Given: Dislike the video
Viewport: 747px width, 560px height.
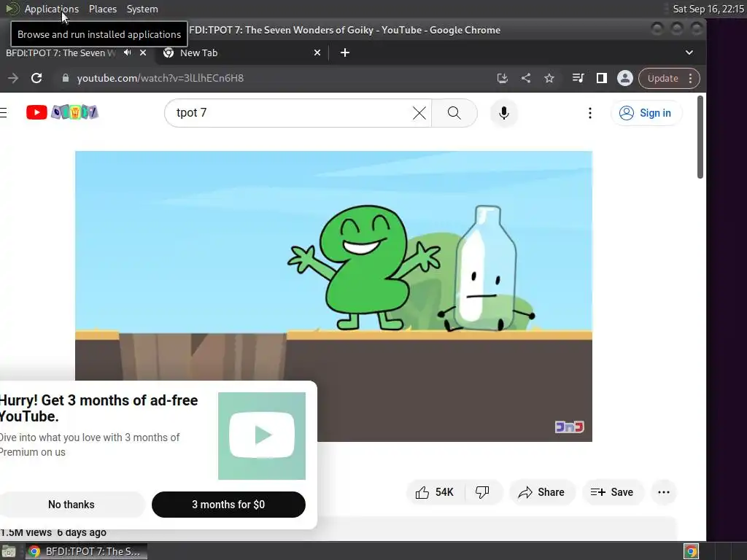Looking at the screenshot, I should pos(483,492).
